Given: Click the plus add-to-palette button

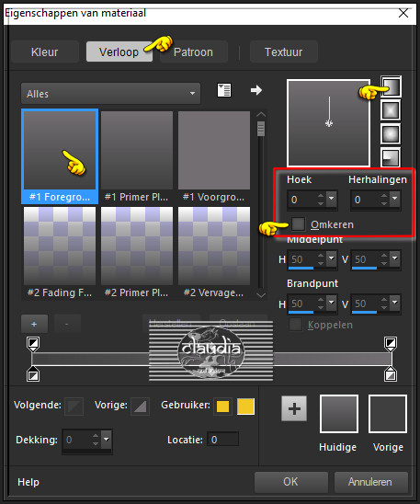Looking at the screenshot, I should coord(294,408).
